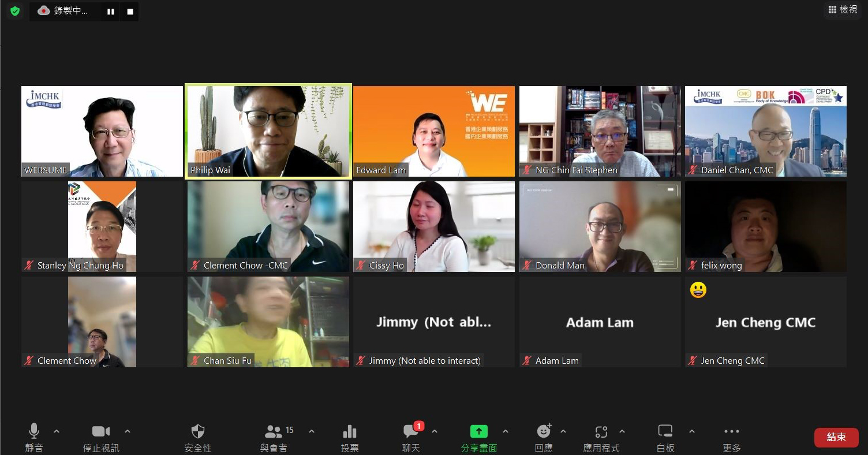Open the Reactions smiley icon
868x455 pixels.
click(x=544, y=431)
